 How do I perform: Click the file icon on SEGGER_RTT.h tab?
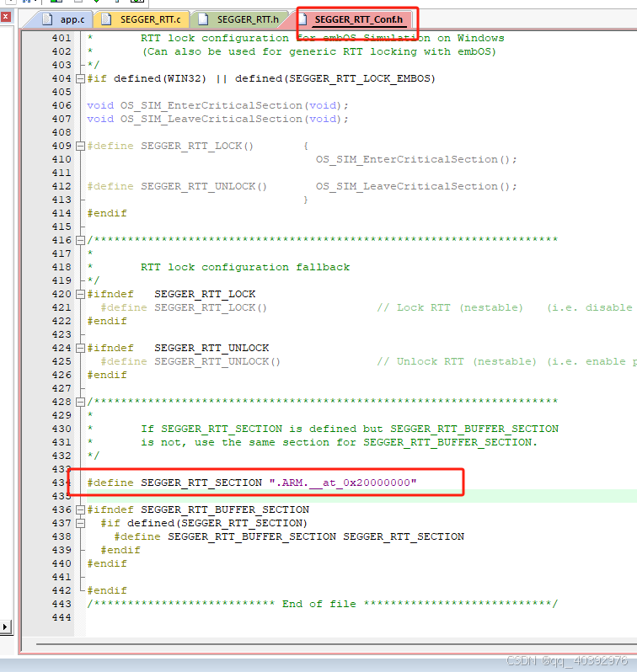[202, 19]
